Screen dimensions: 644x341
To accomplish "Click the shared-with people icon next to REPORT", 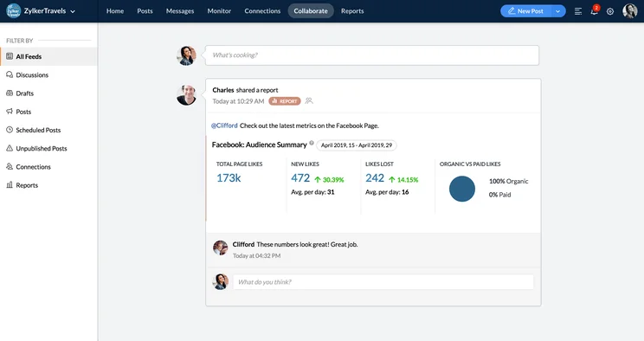I will click(309, 100).
